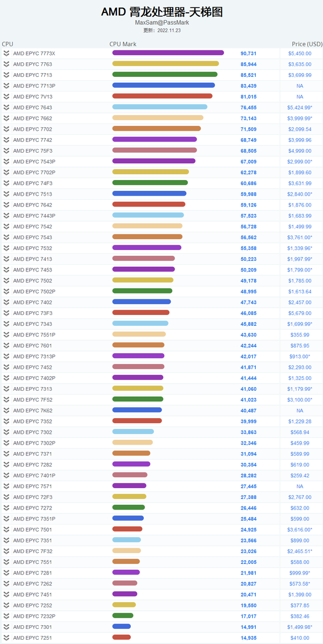Expand the AMD EPYC 7232P chevron
The width and height of the screenshot is (323, 644).
[6, 616]
